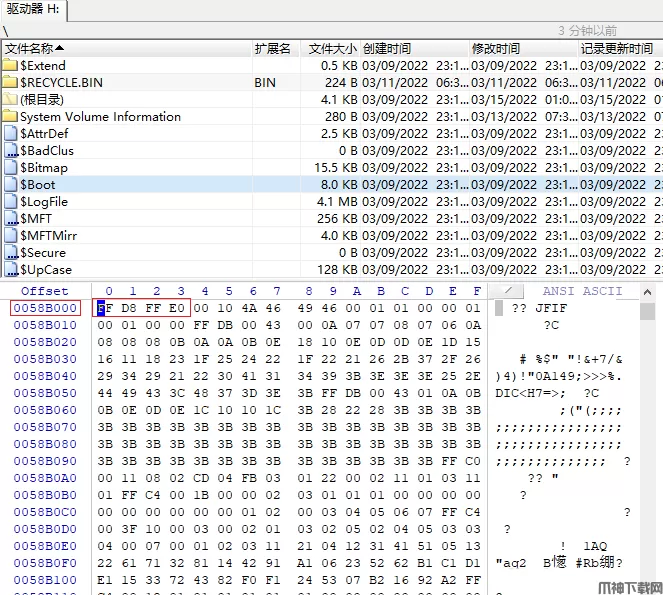Select the $Bitmap file icon
This screenshot has width=663, height=595.
coord(10,167)
